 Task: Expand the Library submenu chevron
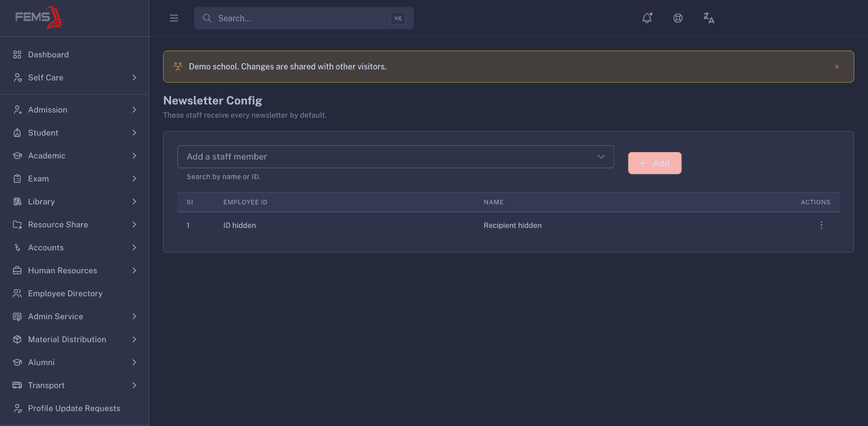134,202
